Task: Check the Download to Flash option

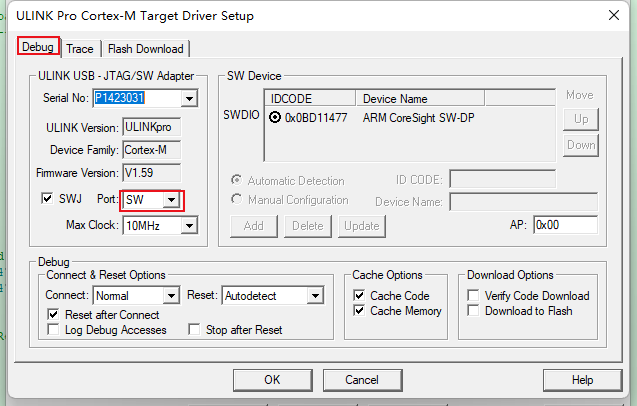Action: point(475,311)
